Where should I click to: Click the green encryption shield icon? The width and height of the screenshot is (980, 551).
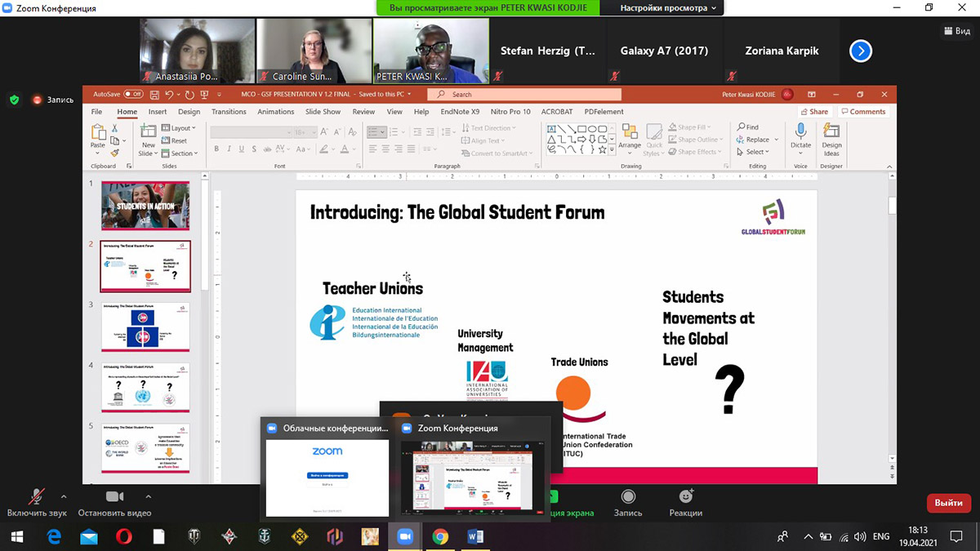14,100
